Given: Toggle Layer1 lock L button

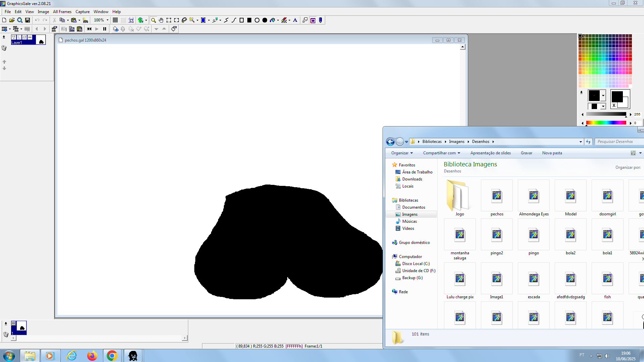Looking at the screenshot, I should pyautogui.click(x=19, y=37).
